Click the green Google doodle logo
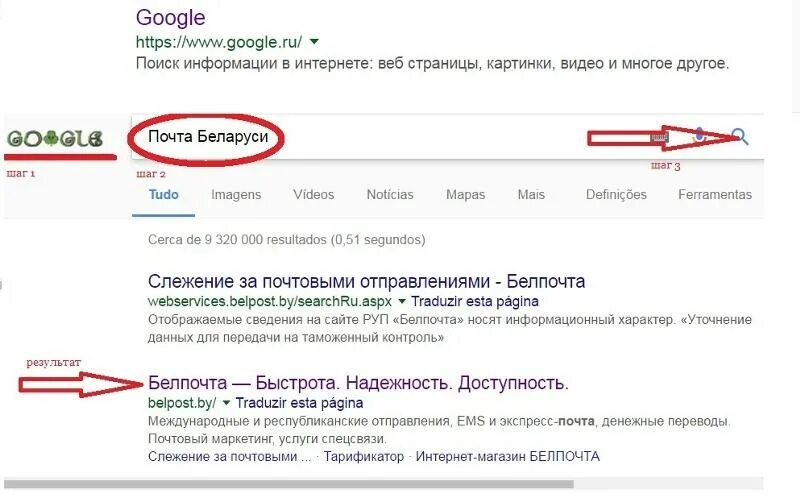The height and width of the screenshot is (500, 800). pyautogui.click(x=55, y=139)
